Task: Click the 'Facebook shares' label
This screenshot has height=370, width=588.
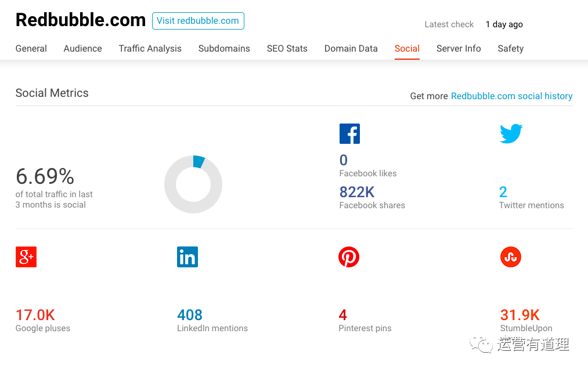Action: coord(372,205)
